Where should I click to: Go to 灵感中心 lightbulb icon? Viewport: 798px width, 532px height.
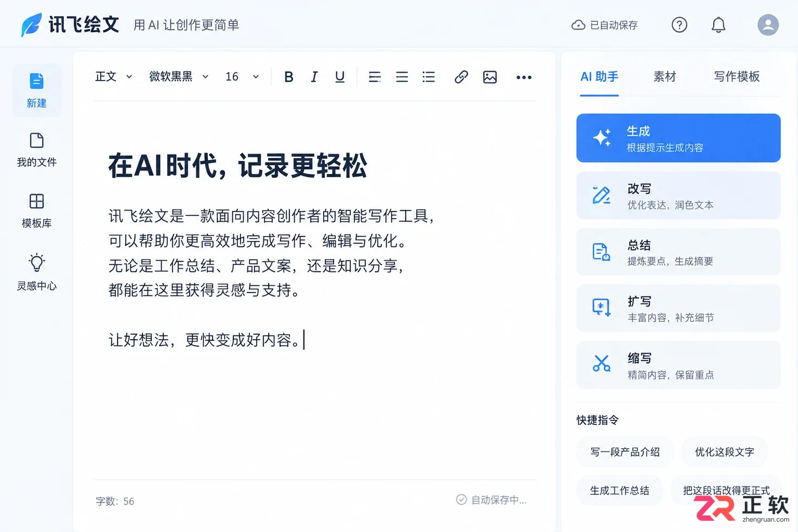pyautogui.click(x=37, y=262)
